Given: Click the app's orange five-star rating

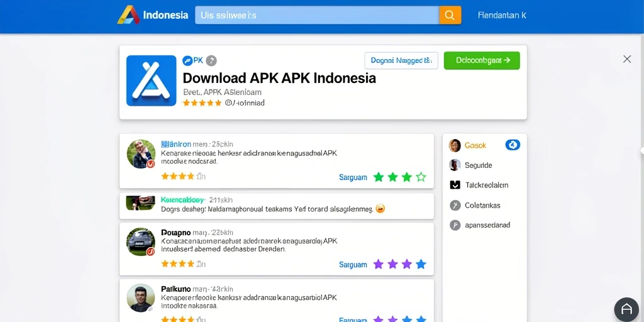Looking at the screenshot, I should [x=202, y=103].
